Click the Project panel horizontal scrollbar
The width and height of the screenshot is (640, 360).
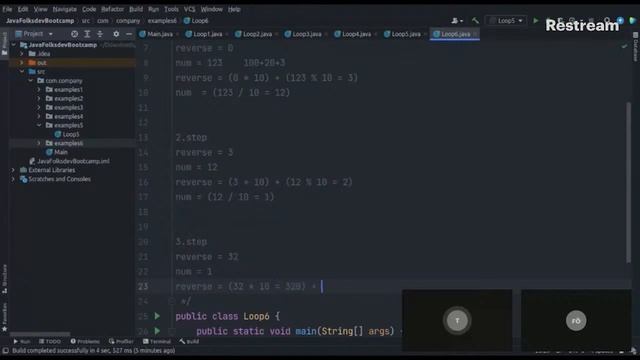40,334
